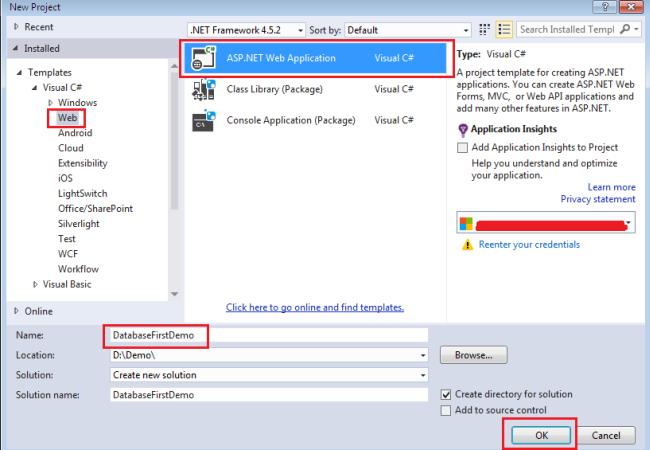Click the Console Application (Package) template name
The image size is (650, 450).
pos(291,120)
